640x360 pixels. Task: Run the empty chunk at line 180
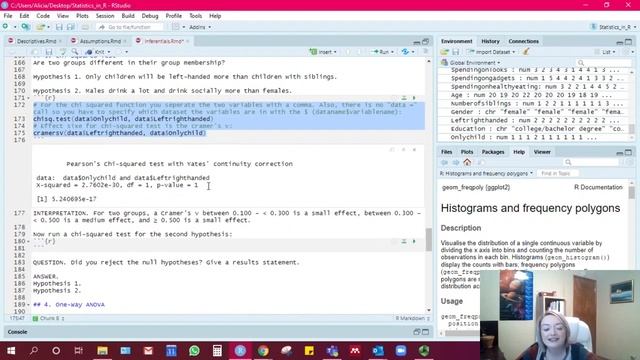[x=414, y=242]
